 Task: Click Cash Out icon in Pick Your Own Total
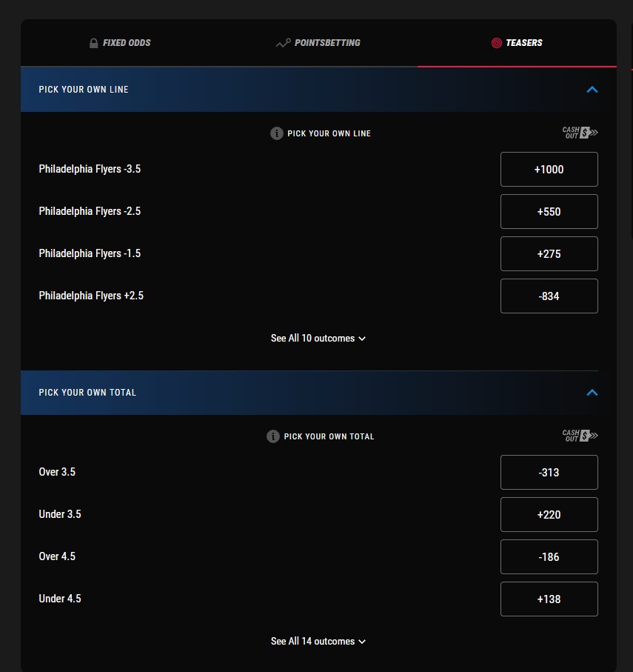(580, 436)
